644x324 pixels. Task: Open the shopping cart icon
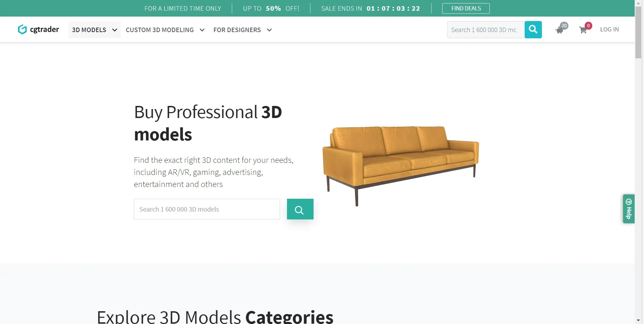583,30
